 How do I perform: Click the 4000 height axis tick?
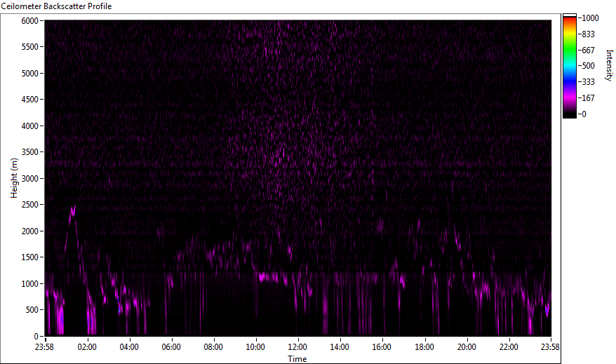pos(30,126)
